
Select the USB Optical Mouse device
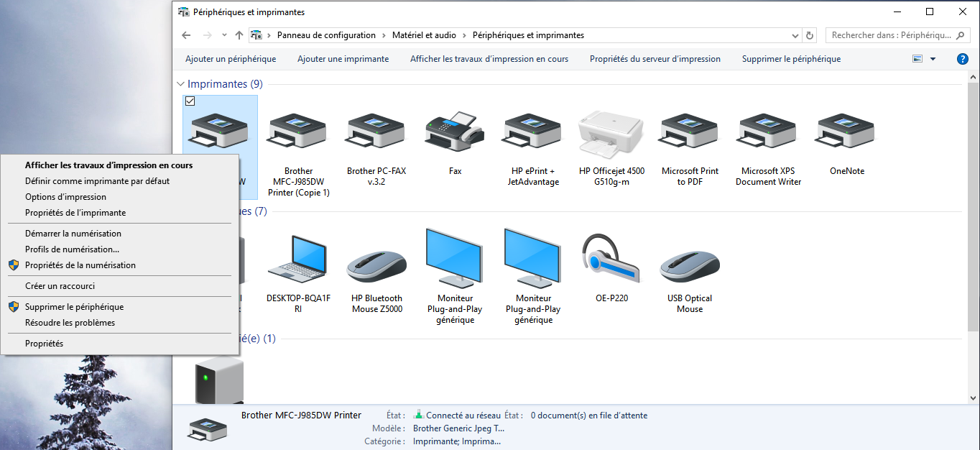coord(690,267)
